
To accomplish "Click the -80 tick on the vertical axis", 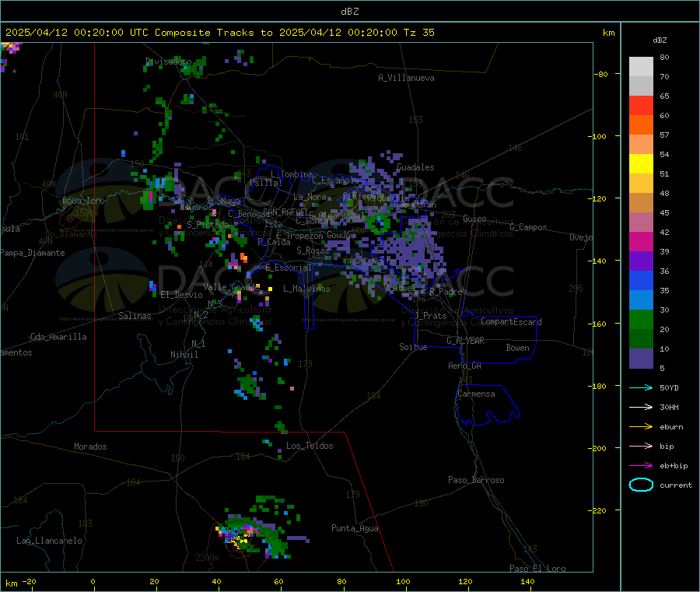I will [601, 74].
